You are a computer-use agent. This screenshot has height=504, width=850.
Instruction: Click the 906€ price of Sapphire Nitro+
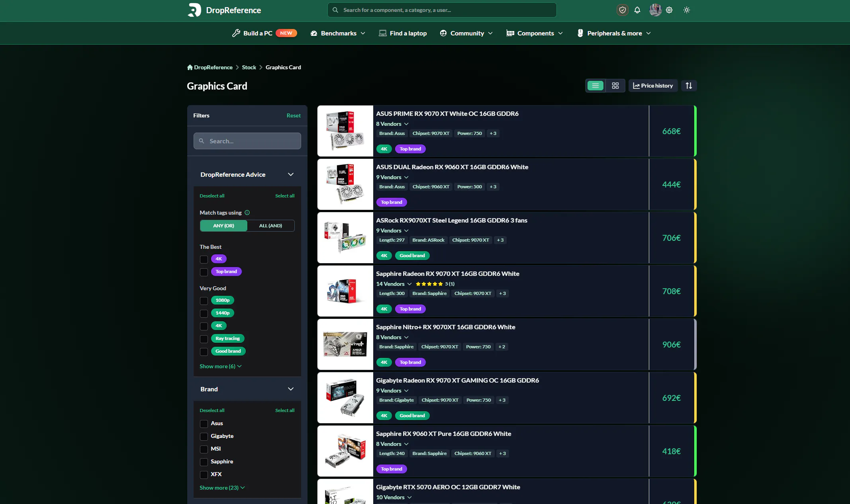(671, 344)
